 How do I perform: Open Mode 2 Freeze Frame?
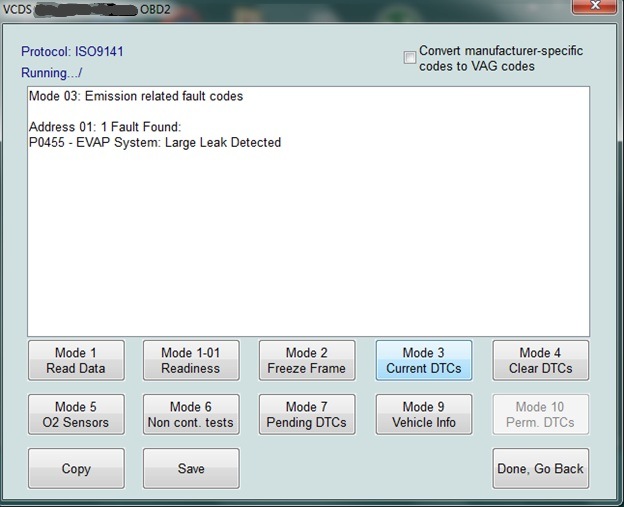click(x=307, y=360)
